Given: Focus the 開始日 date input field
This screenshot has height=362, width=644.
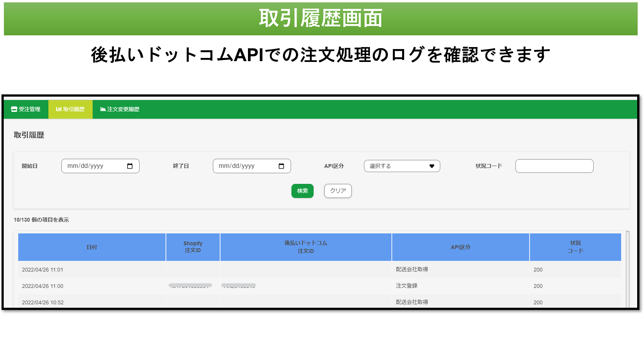Looking at the screenshot, I should 100,166.
